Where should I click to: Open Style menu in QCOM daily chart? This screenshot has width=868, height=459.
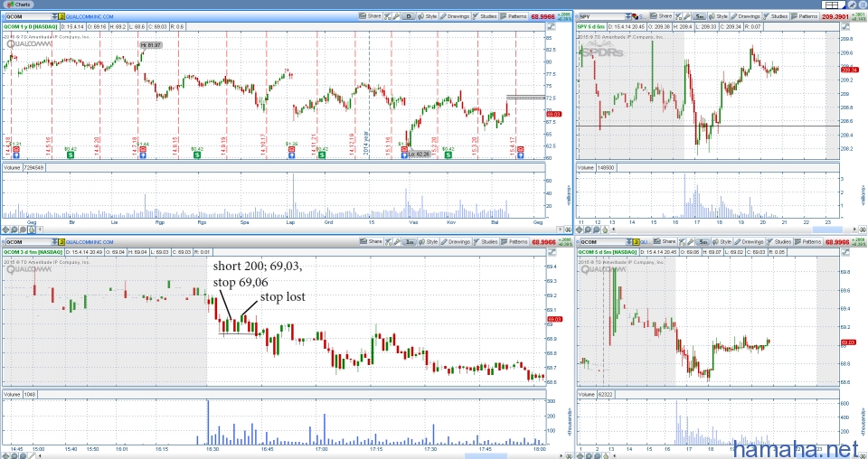click(428, 16)
